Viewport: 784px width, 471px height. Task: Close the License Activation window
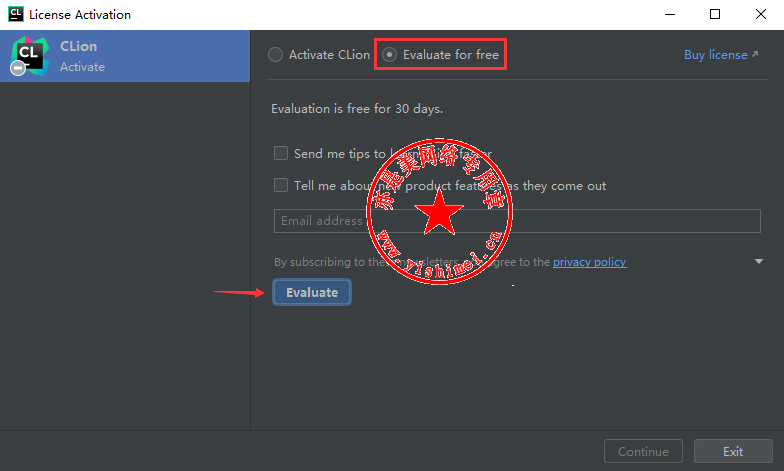760,14
